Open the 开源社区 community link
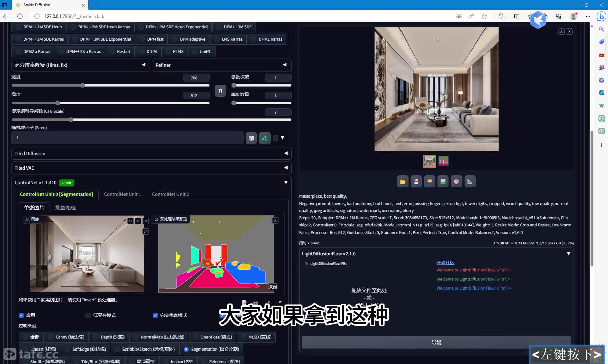 coord(445,263)
